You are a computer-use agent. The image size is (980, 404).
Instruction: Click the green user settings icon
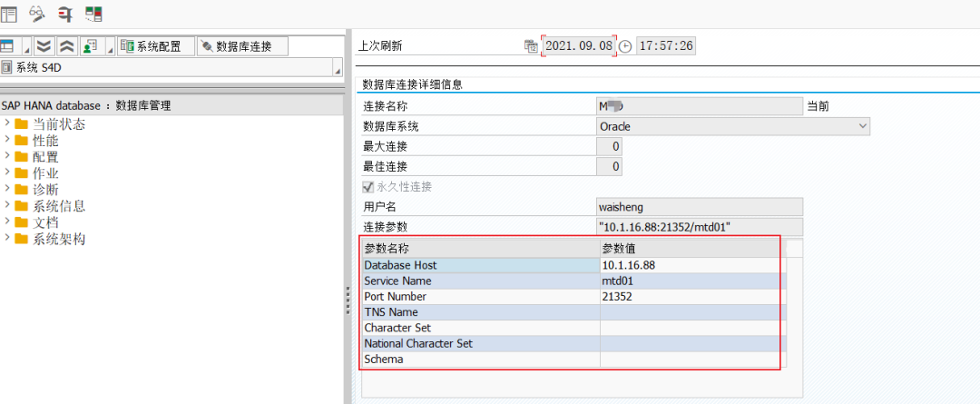[89, 46]
